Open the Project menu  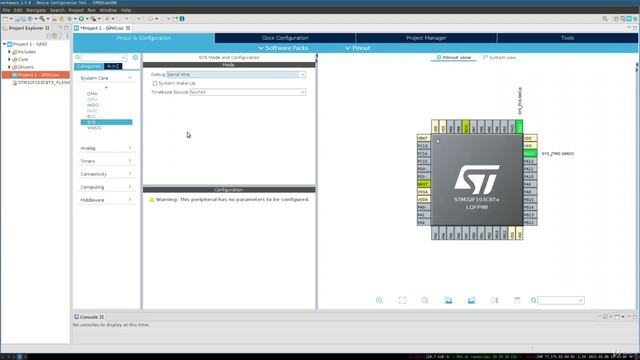pyautogui.click(x=76, y=10)
